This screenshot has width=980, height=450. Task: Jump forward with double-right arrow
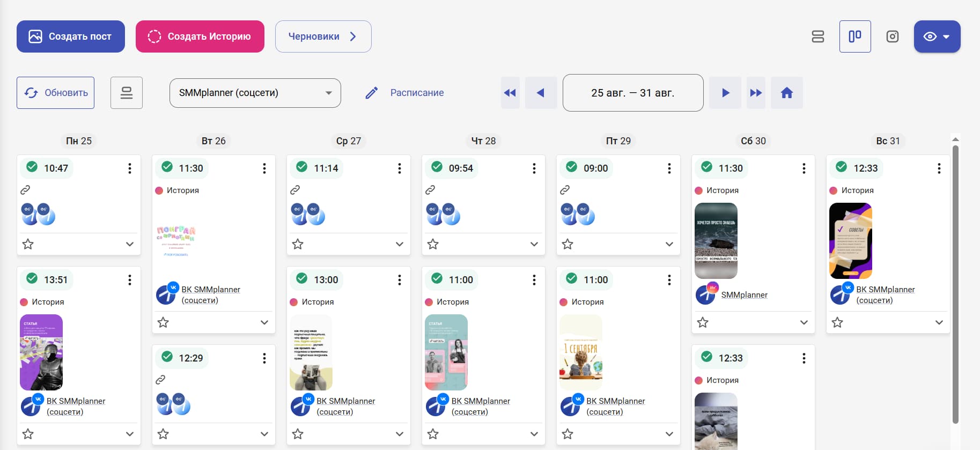tap(756, 93)
